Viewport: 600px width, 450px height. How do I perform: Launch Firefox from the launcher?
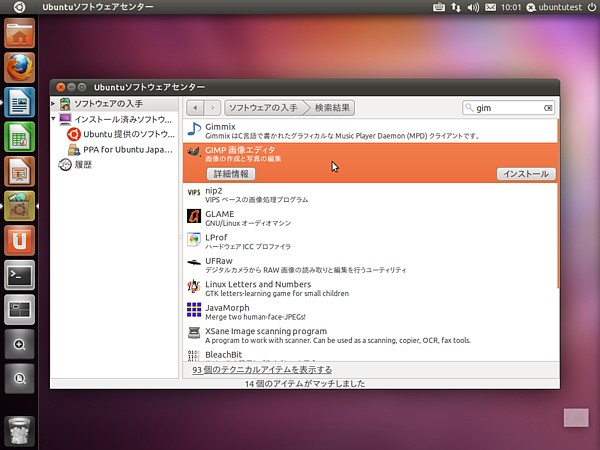click(20, 68)
